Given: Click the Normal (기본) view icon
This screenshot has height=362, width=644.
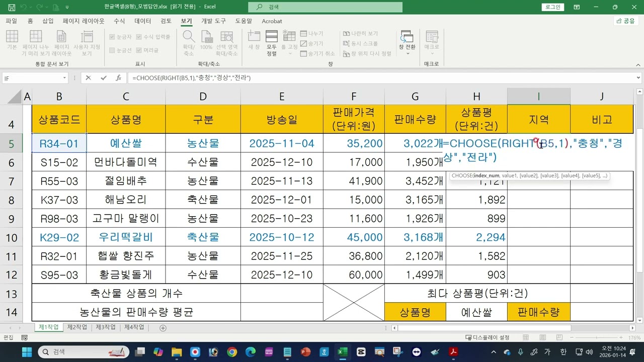Looking at the screenshot, I should [x=12, y=40].
